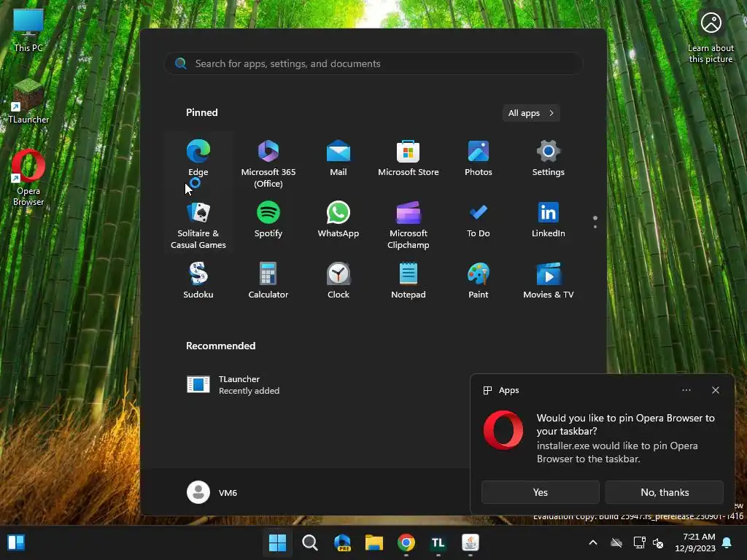Open network tray icon

[639, 542]
